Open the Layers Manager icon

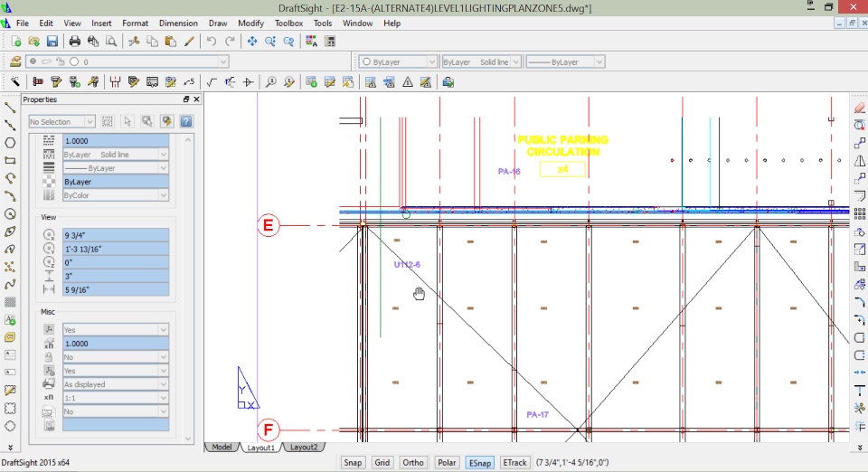tap(15, 61)
